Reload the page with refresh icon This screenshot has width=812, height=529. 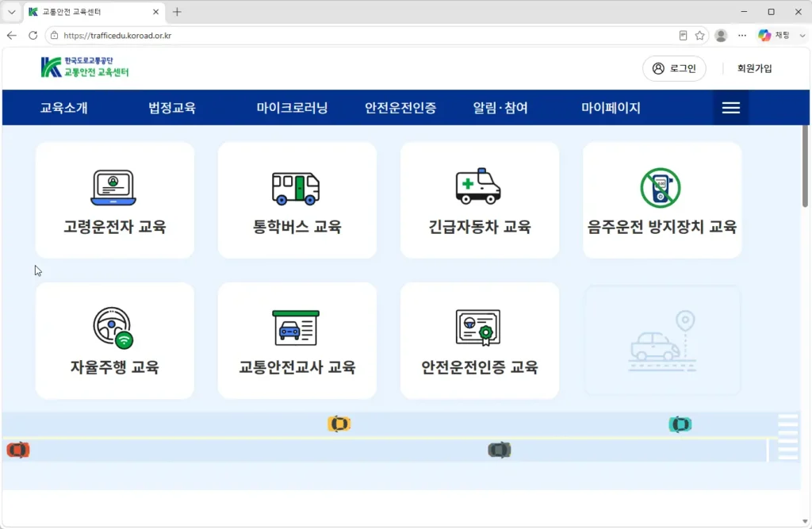33,35
